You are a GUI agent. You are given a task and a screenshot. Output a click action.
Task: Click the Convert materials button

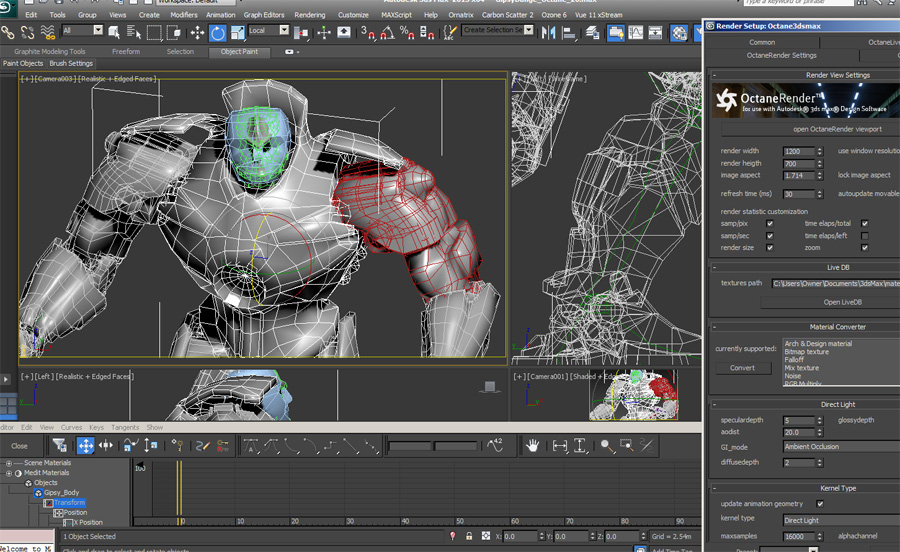[x=743, y=368]
